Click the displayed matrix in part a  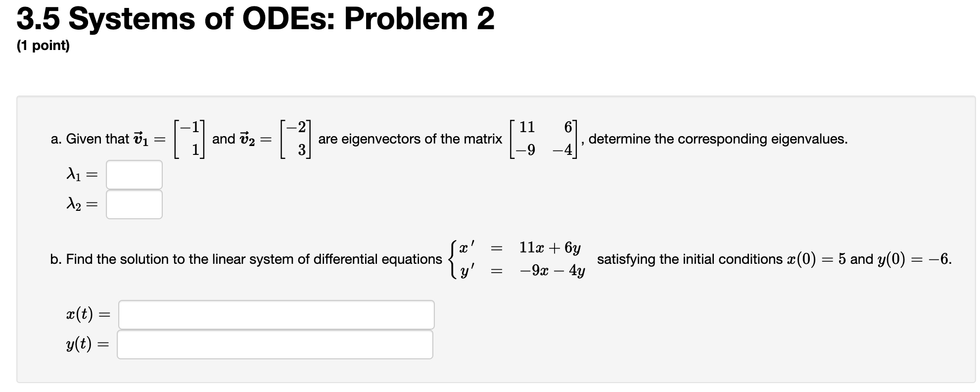[544, 138]
